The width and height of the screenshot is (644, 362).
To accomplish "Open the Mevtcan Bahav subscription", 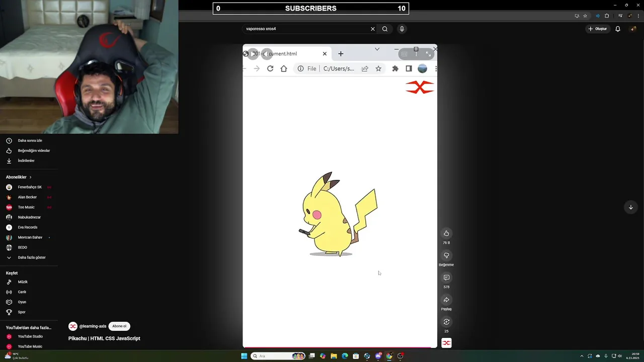I will coord(29,237).
